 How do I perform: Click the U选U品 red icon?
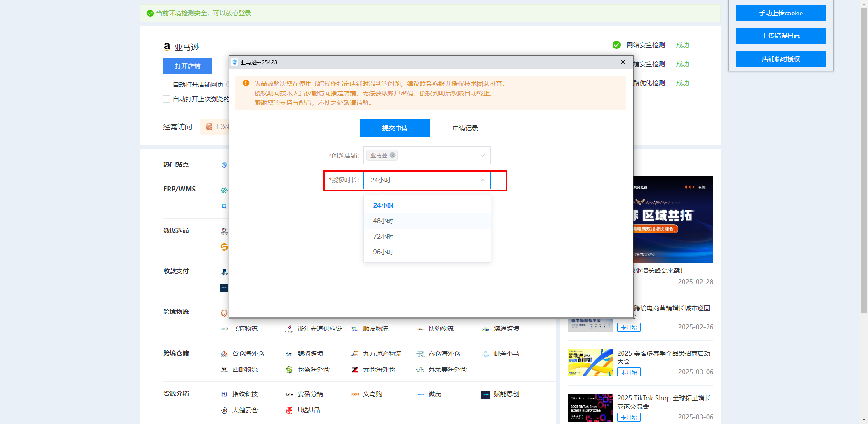[x=289, y=410]
